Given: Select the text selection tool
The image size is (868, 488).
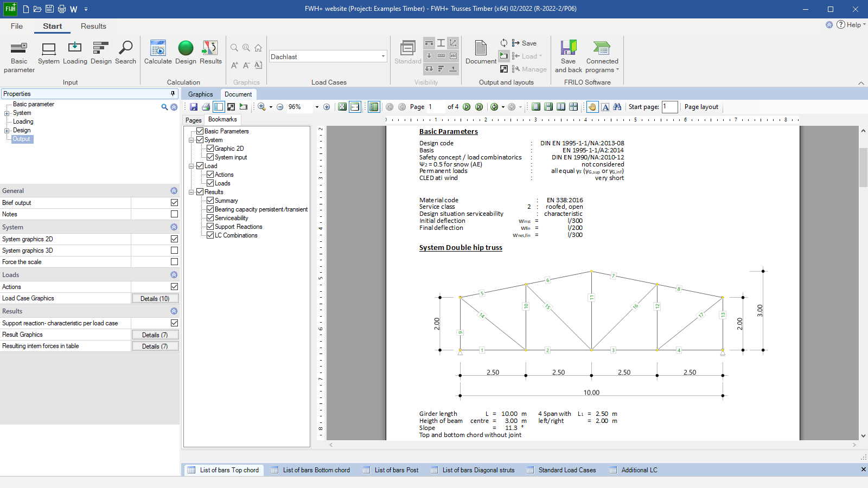Looking at the screenshot, I should (x=605, y=107).
